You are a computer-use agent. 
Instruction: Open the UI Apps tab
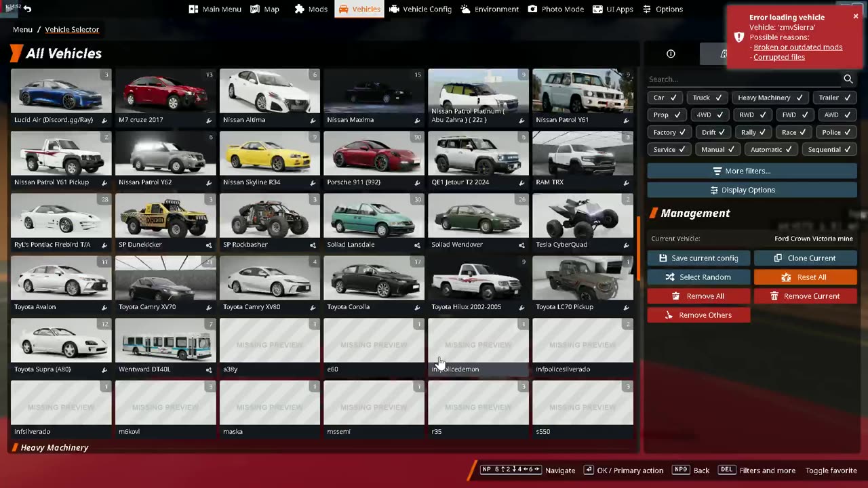point(613,9)
